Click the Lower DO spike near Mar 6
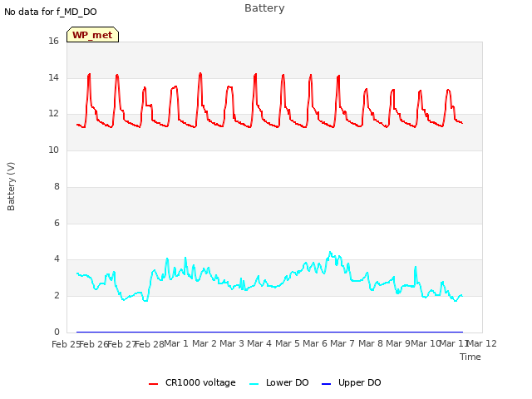 pos(330,252)
